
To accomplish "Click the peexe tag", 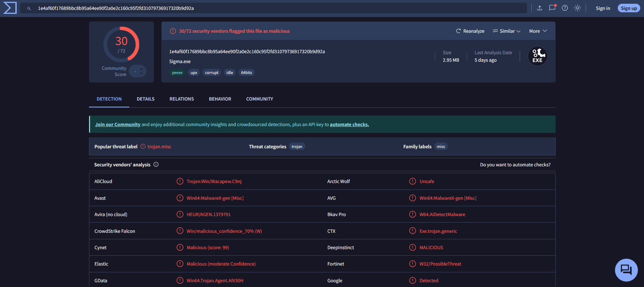I will pos(177,73).
